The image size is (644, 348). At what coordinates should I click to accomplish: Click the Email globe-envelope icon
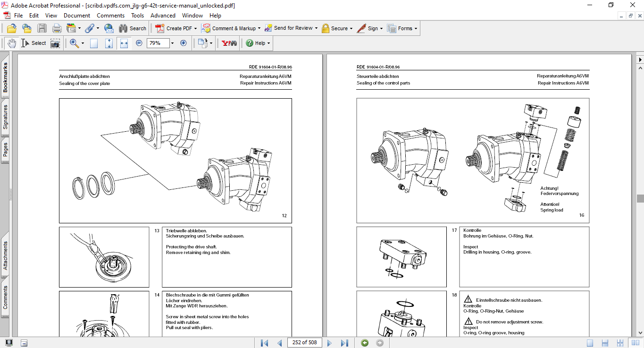(109, 28)
